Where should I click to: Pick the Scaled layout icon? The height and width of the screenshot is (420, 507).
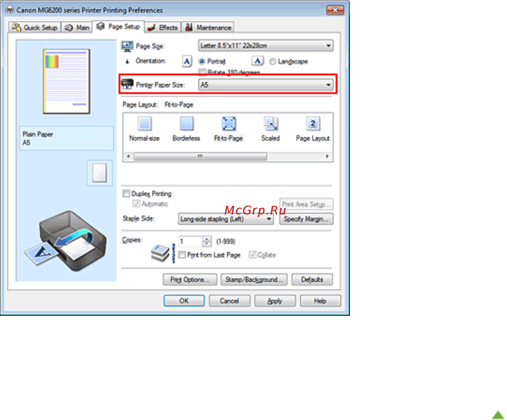(x=271, y=123)
